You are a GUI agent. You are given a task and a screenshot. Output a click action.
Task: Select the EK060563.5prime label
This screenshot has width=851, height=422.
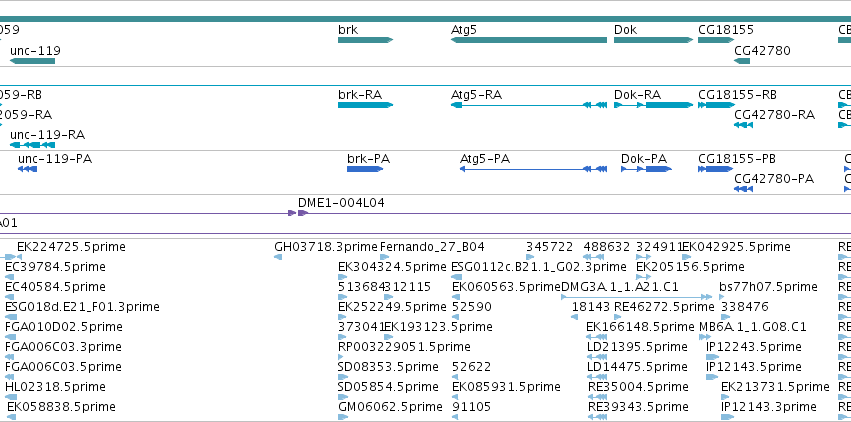click(x=506, y=286)
